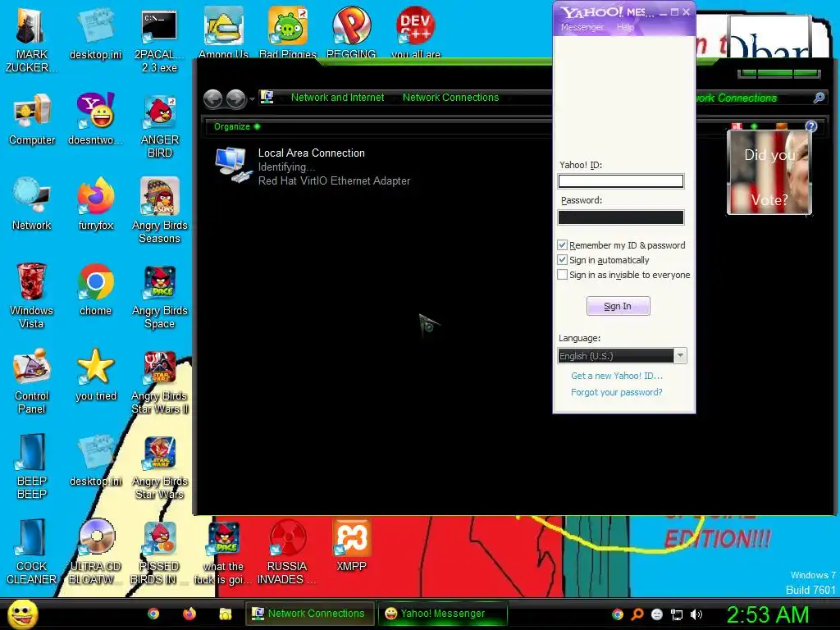
Task: Open the COCK CLEANER shortcut
Action: (32, 552)
